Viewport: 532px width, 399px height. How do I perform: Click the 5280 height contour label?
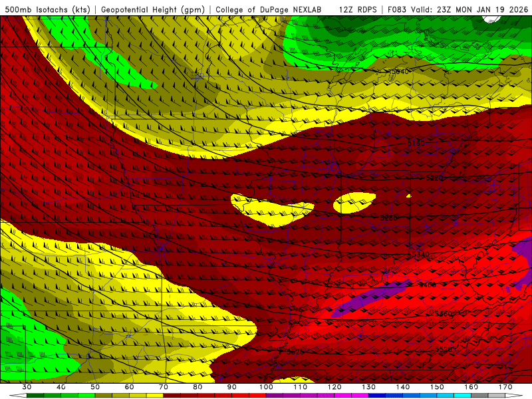click(x=388, y=218)
